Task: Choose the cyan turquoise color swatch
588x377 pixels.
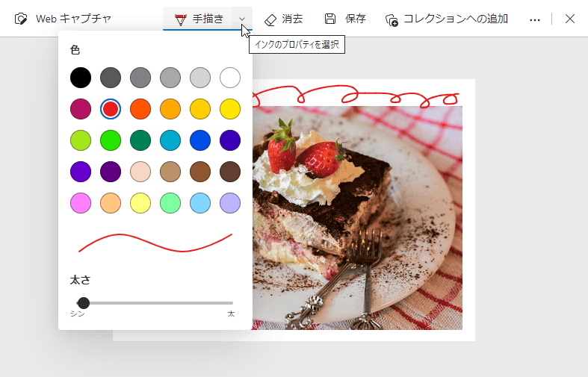Action: 170,140
